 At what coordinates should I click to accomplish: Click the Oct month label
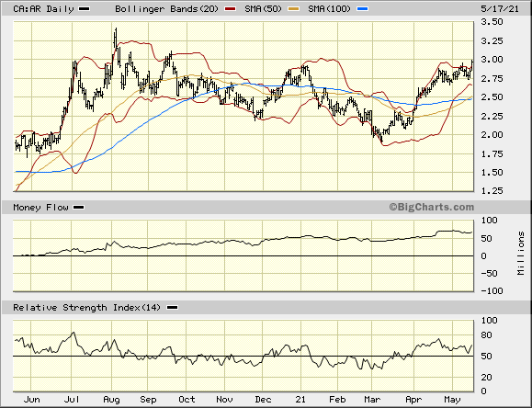click(187, 400)
